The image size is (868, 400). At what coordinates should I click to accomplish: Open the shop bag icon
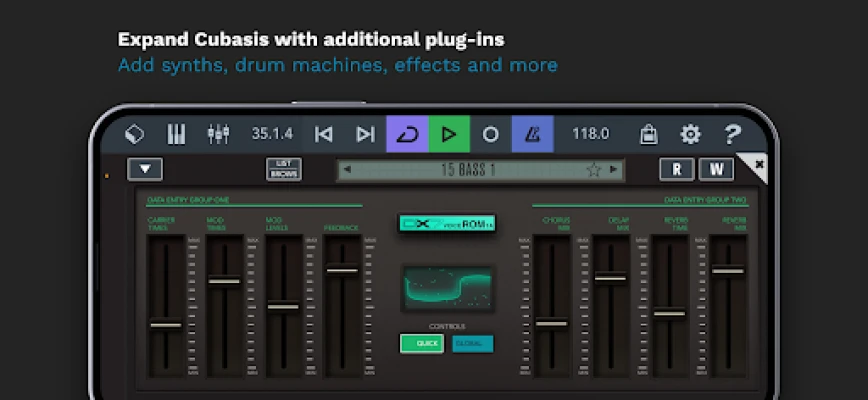(648, 134)
